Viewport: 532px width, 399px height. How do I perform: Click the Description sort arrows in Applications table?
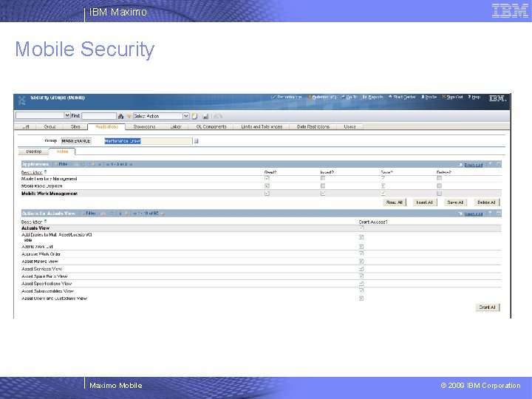click(45, 172)
